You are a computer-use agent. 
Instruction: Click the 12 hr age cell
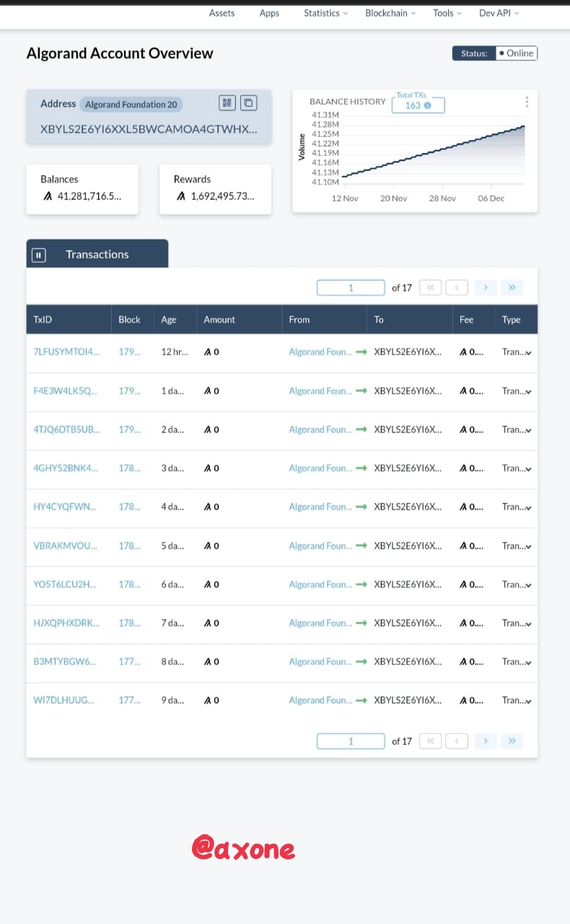[x=175, y=352]
